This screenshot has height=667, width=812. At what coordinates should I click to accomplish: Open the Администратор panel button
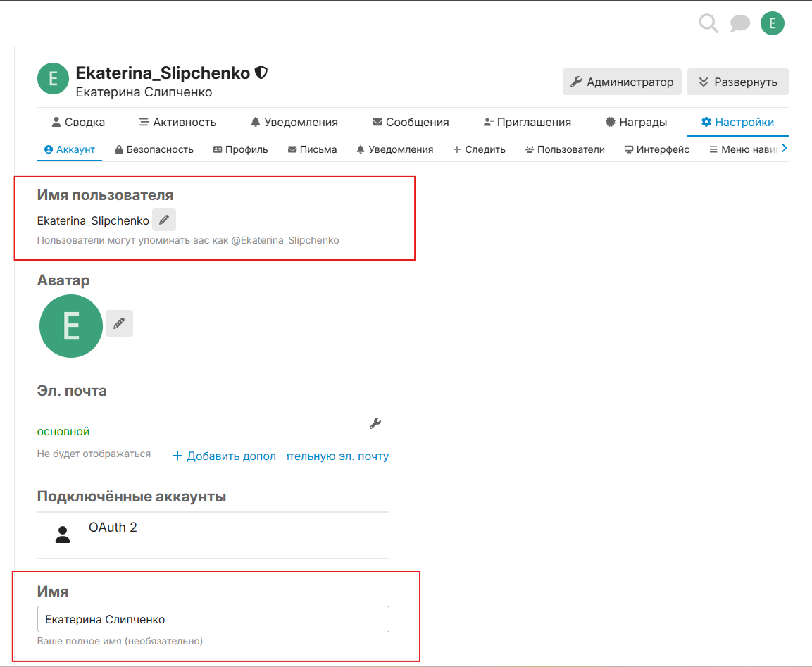click(x=622, y=82)
